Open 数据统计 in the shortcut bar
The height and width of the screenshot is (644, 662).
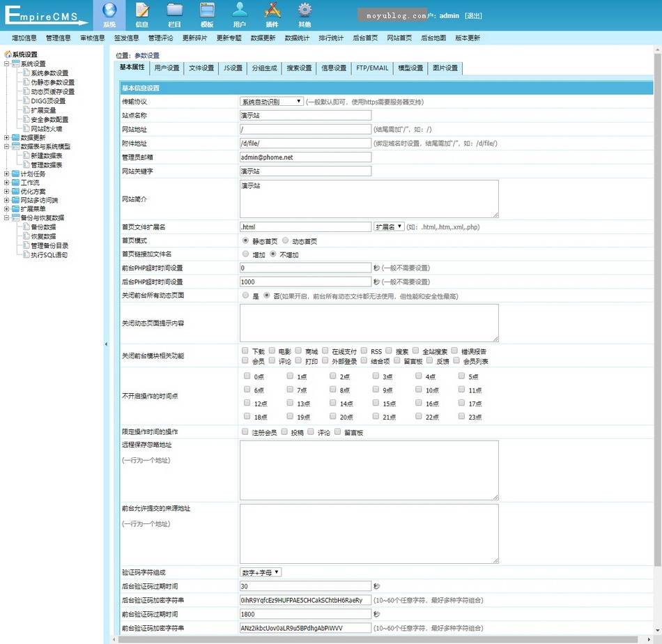298,38
